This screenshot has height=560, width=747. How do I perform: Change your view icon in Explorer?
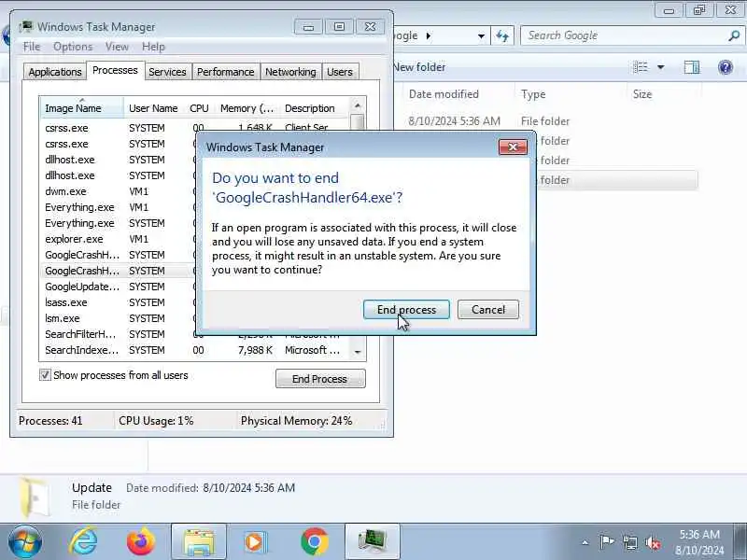[641, 67]
